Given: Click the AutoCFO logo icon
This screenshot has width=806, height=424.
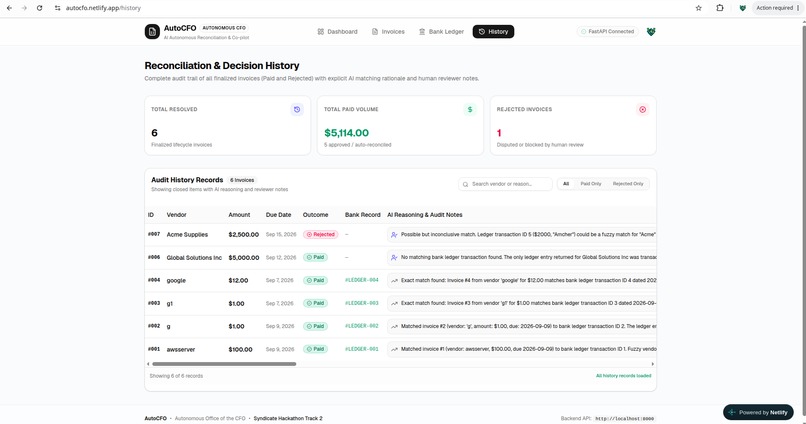Looking at the screenshot, I should pyautogui.click(x=152, y=31).
